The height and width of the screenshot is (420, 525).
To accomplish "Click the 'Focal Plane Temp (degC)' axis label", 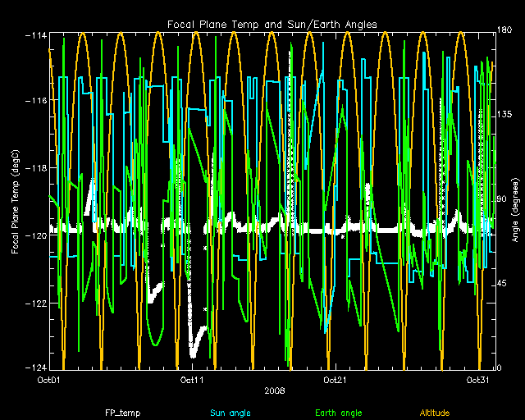I will coord(16,201).
